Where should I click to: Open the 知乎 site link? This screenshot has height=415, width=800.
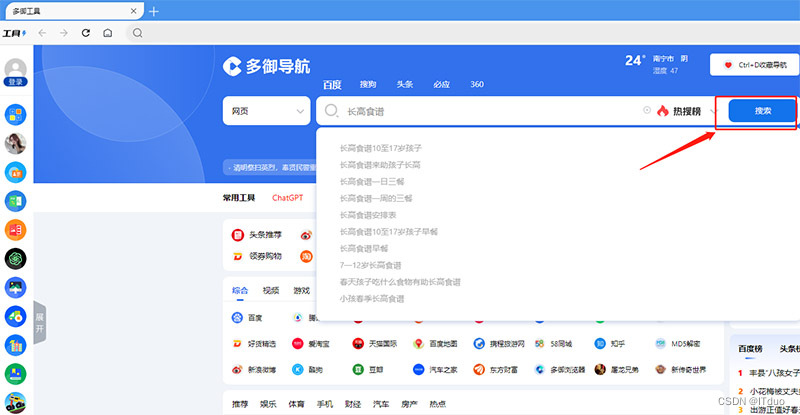point(610,344)
